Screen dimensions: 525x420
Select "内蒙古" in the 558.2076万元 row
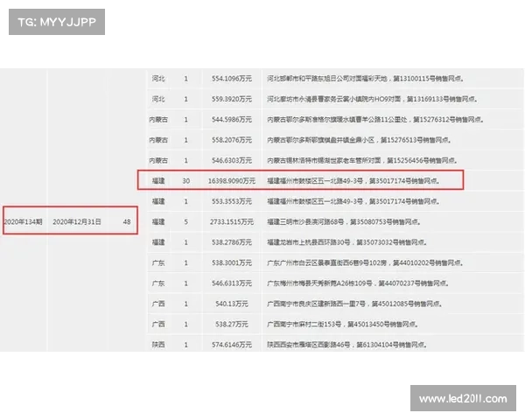[158, 140]
